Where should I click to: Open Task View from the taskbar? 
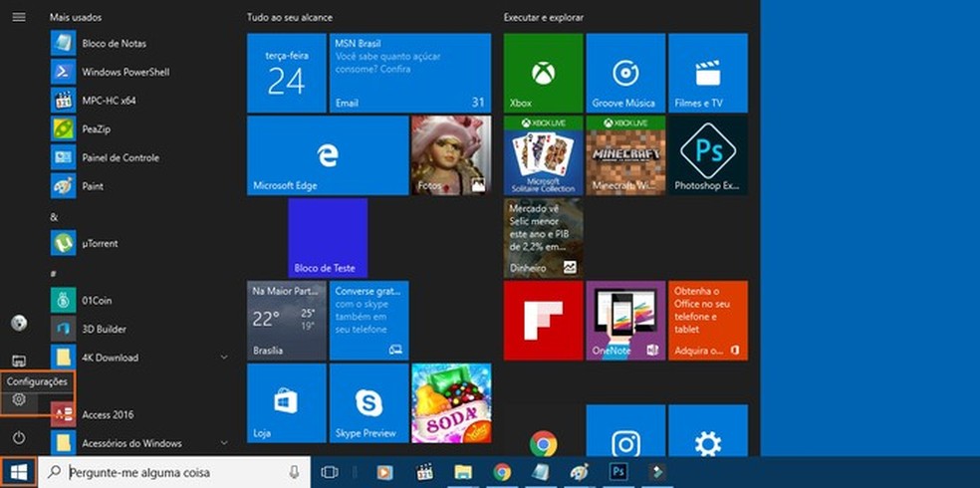pyautogui.click(x=330, y=472)
